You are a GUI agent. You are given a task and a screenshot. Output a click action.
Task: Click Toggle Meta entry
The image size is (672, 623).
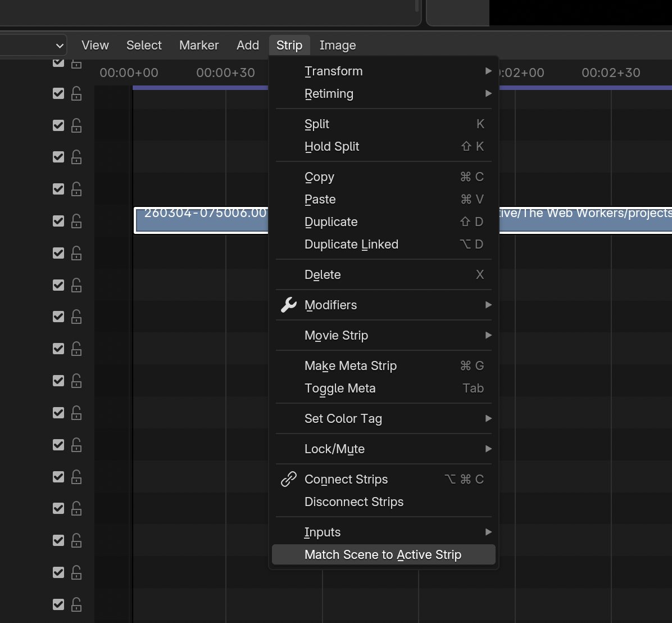tap(384, 388)
